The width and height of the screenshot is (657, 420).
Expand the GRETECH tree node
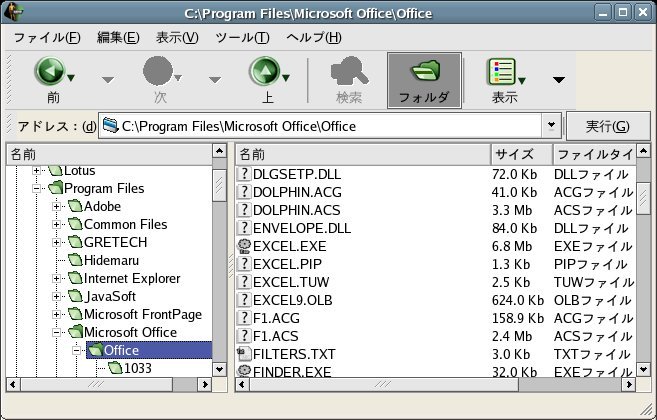[x=56, y=242]
